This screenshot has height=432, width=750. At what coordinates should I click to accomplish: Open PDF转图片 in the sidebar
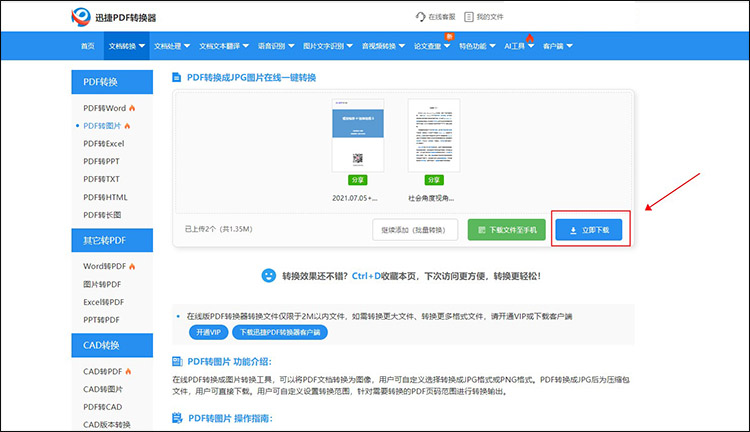click(102, 126)
